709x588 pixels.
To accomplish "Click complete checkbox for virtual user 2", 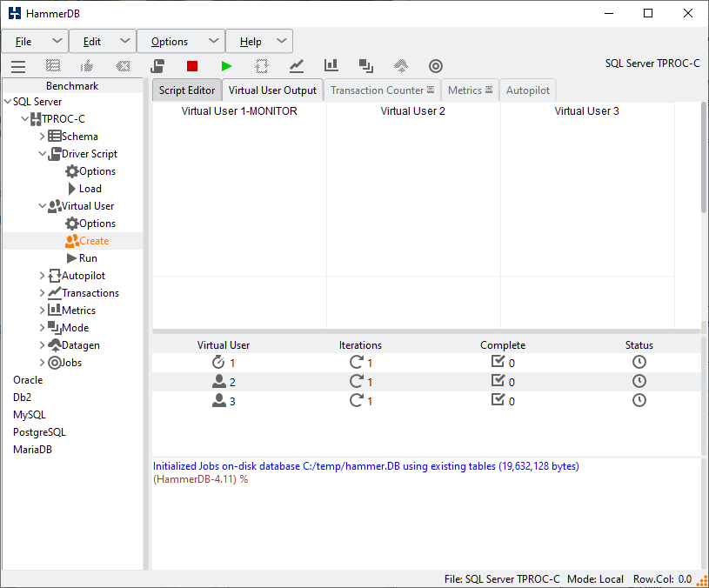I will tap(498, 381).
